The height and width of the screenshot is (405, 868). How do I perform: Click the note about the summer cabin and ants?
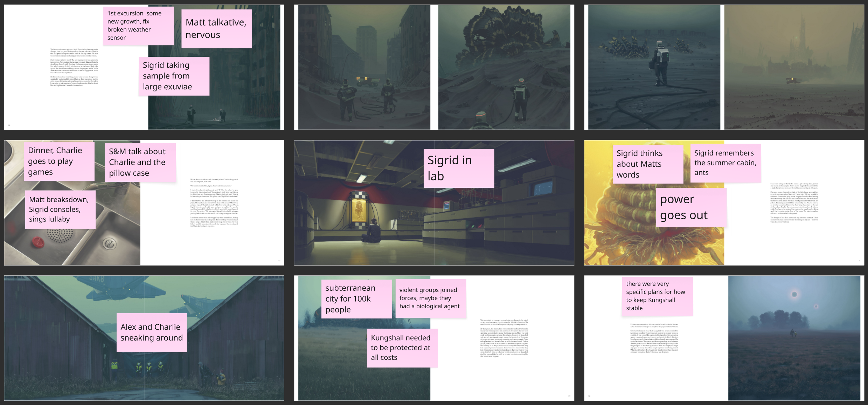[726, 163]
